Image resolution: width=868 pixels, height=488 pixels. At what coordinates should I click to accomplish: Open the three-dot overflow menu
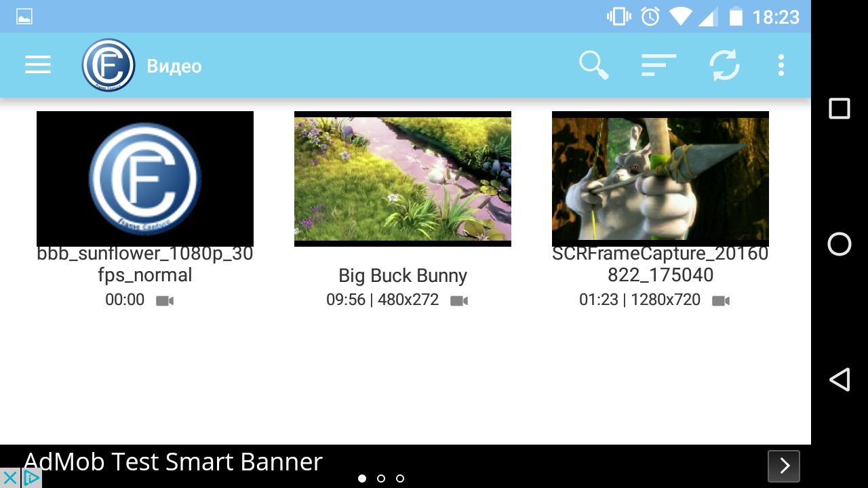click(781, 65)
